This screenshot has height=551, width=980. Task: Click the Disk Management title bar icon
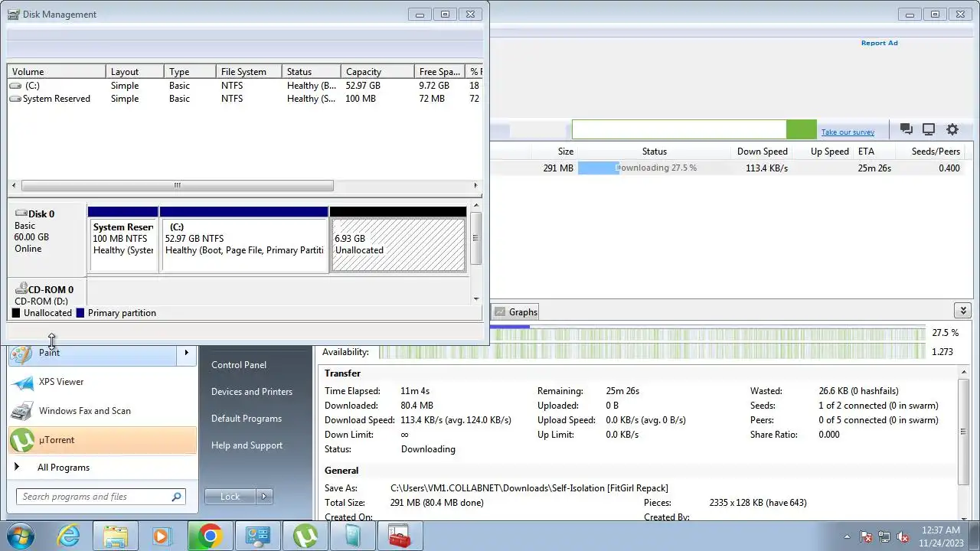(14, 14)
